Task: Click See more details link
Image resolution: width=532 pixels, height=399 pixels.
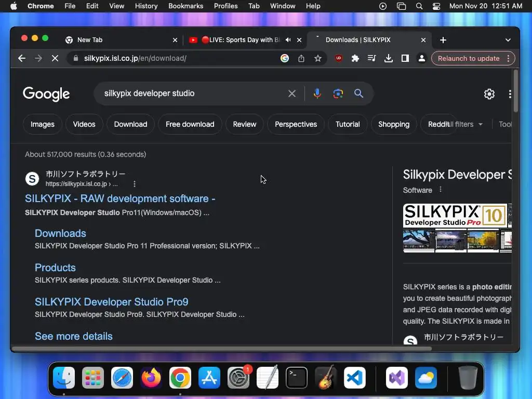Action: click(74, 336)
